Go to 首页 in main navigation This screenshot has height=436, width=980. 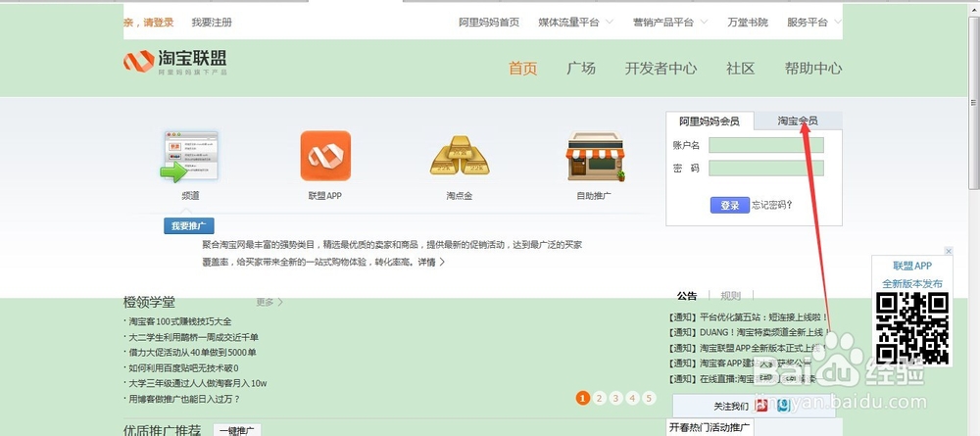click(522, 68)
